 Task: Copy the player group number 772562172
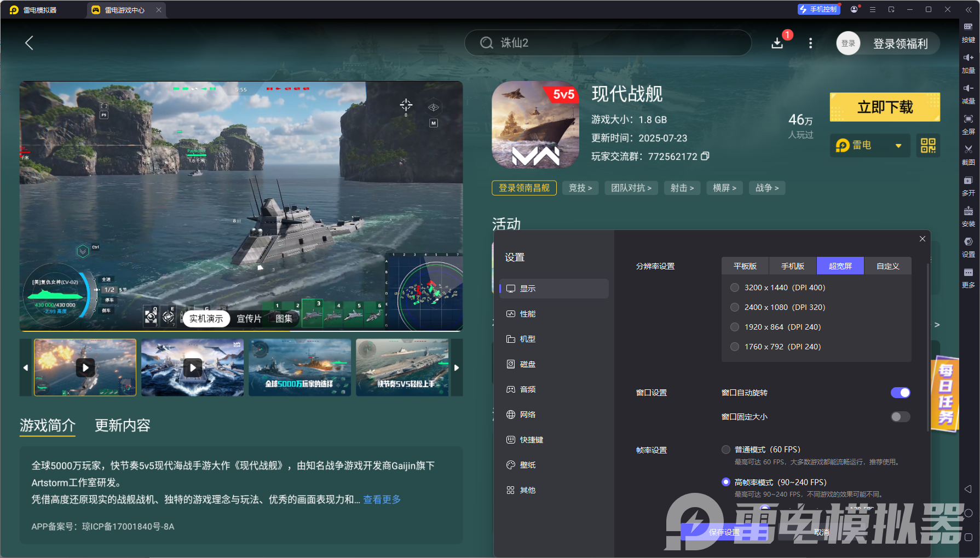click(705, 156)
